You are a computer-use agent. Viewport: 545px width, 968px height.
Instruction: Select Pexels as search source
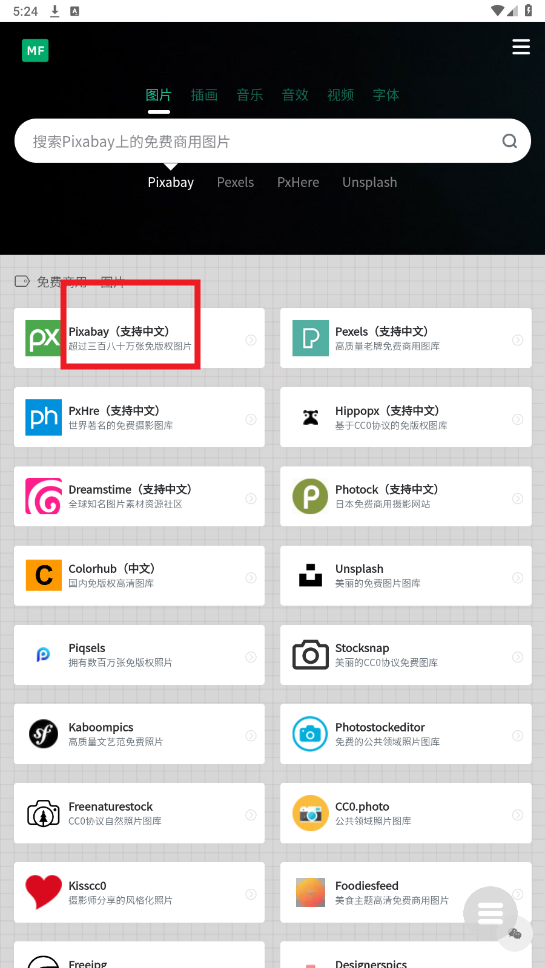click(235, 182)
